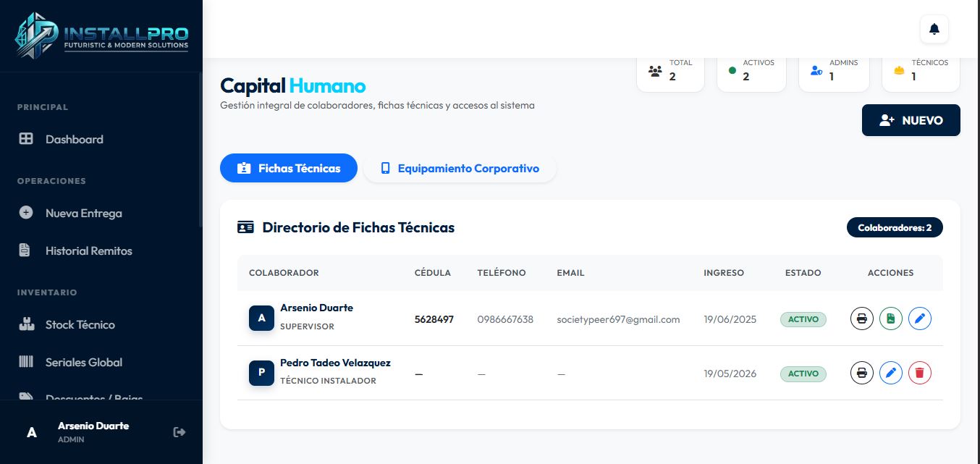Image resolution: width=980 pixels, height=464 pixels.
Task: Click the logout icon beside Arsenio Duarte
Action: (x=179, y=432)
